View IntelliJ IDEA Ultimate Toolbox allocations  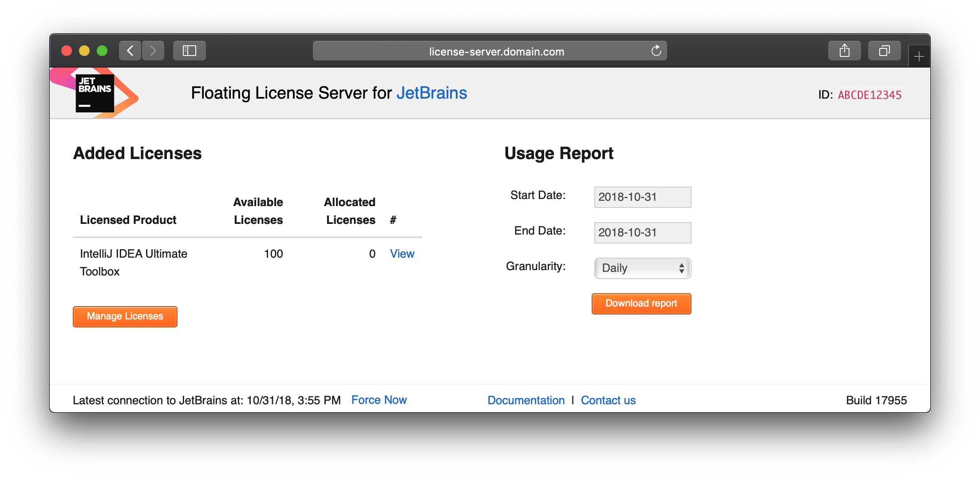(x=402, y=254)
